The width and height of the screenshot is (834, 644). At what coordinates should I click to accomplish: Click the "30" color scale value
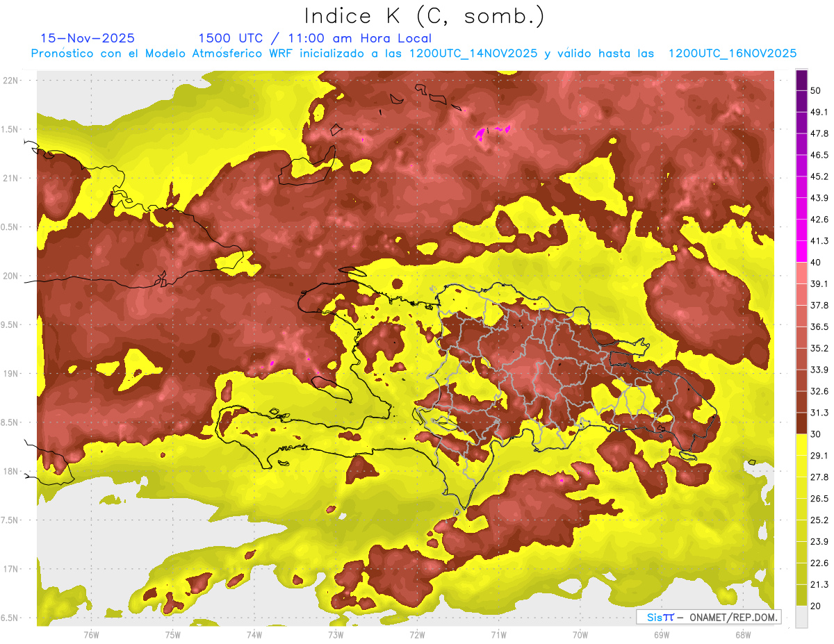pos(817,434)
